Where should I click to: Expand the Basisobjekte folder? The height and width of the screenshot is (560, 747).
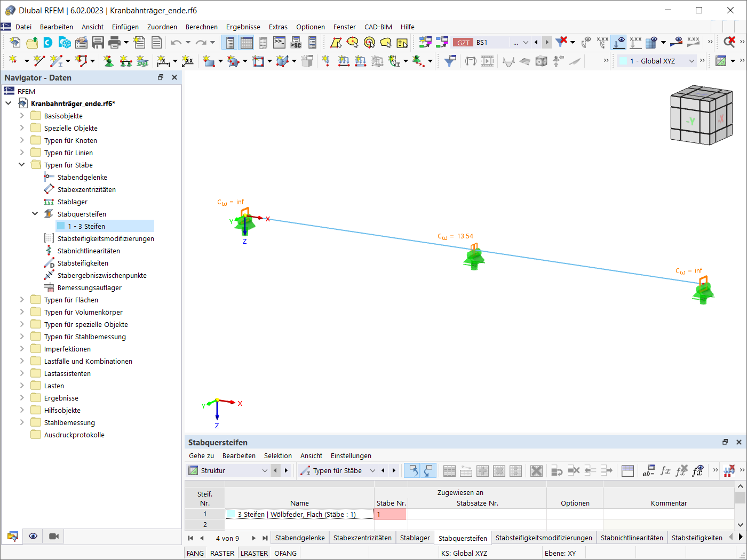pyautogui.click(x=22, y=116)
